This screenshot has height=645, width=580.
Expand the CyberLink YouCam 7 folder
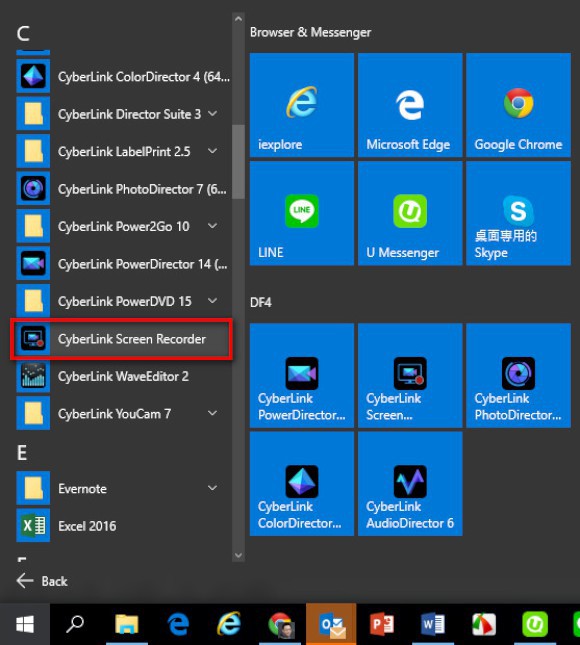click(213, 413)
